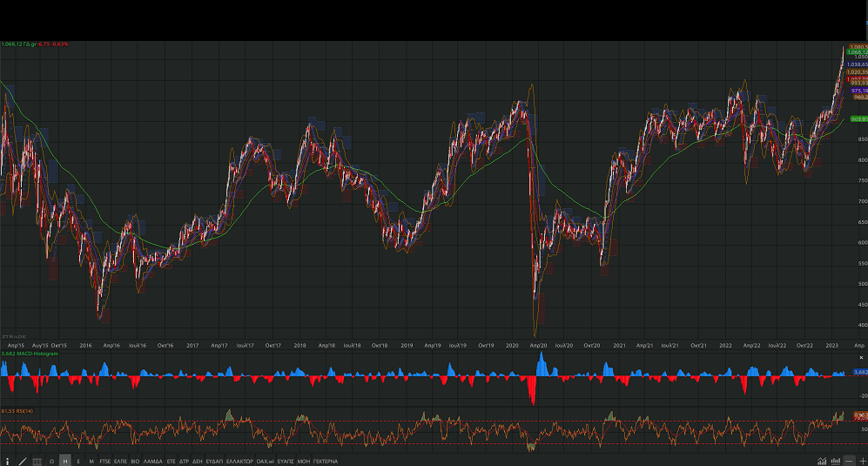Click the bar chart style icon
Image resolution: width=868 pixels, height=466 pixels.
[x=835, y=460]
